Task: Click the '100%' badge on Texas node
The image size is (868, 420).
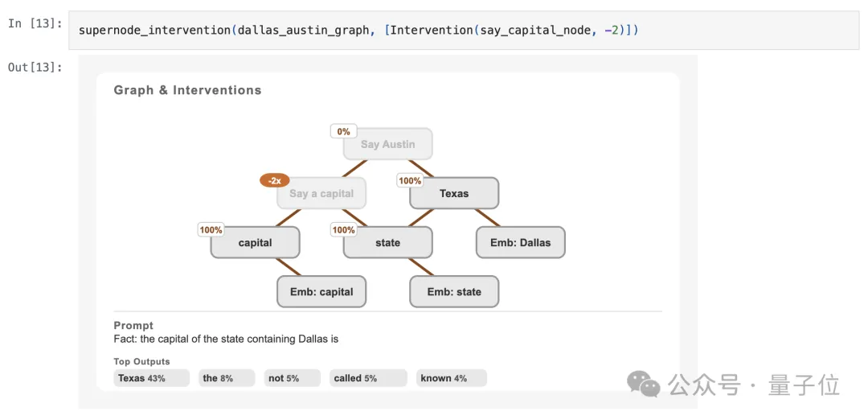Action: 410,181
